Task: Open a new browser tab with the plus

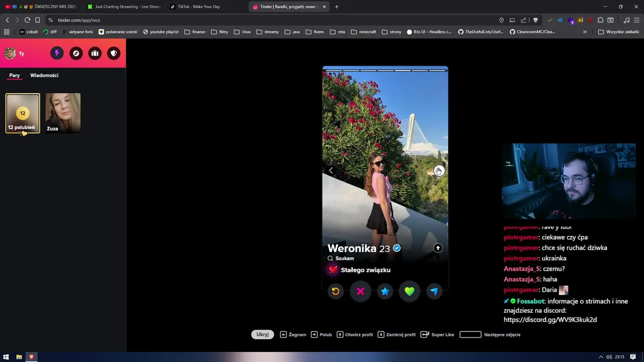Action: 337,7
